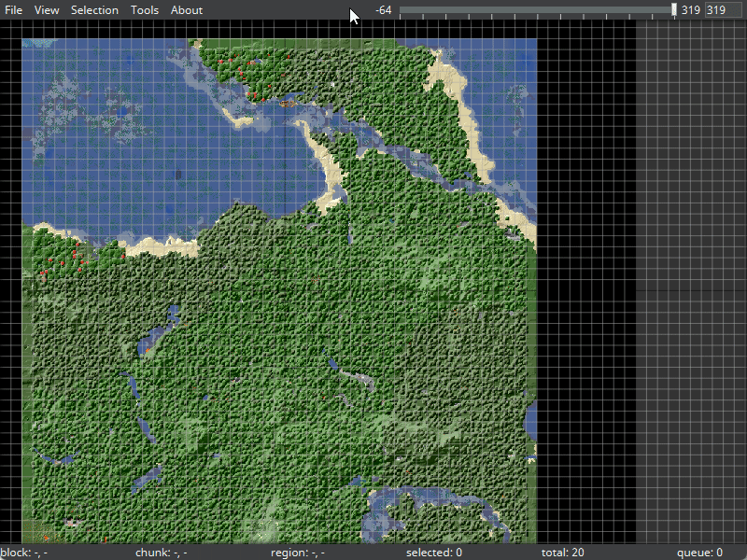Click the selected count in status bar
The image size is (747, 560).
point(434,553)
